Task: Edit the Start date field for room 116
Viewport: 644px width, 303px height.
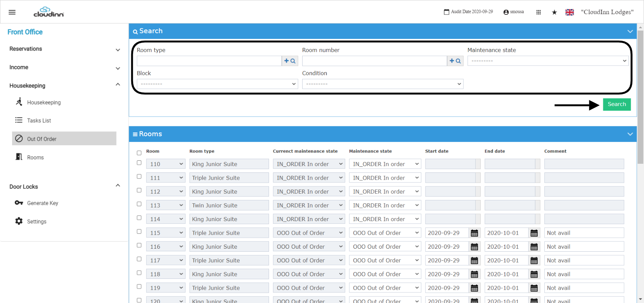Action: pos(447,247)
